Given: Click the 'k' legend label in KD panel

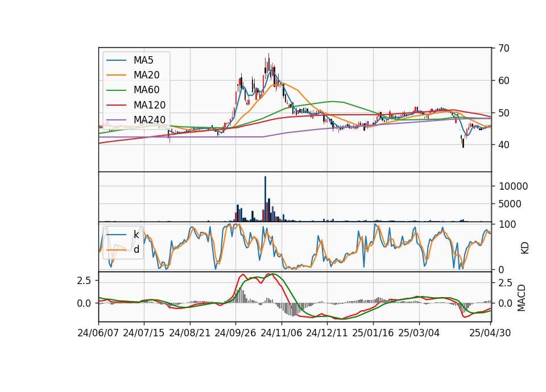Looking at the screenshot, I should coord(136,235).
